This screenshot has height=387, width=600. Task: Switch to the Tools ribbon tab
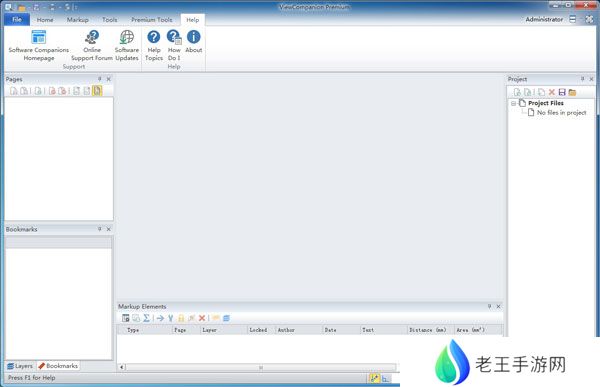[x=109, y=20]
